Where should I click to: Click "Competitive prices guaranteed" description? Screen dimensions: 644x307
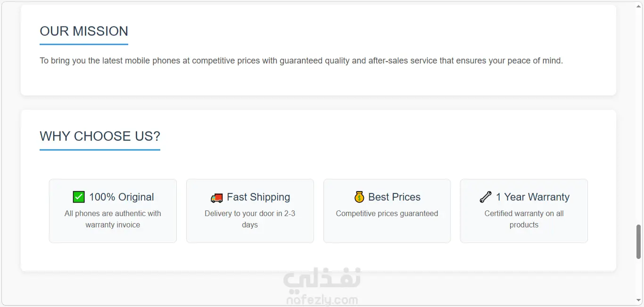pos(387,213)
